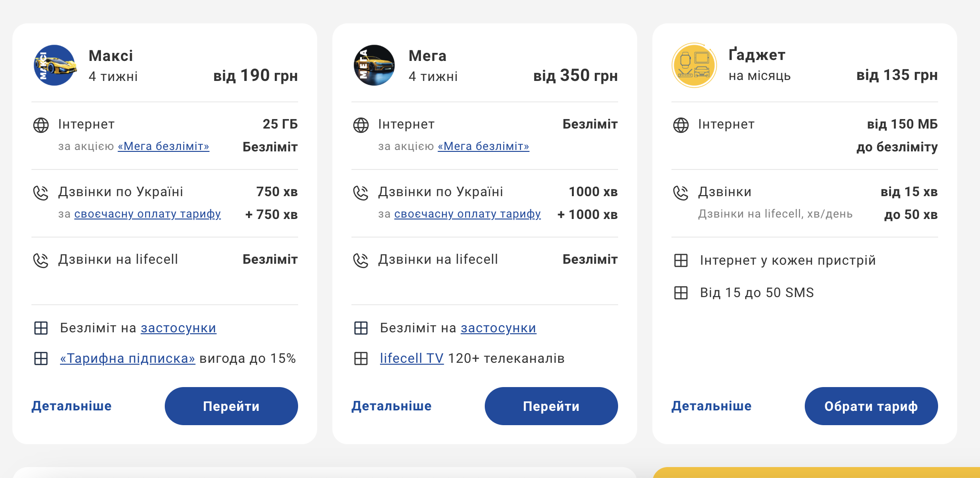Click the Мега tariff car logo
This screenshot has width=980, height=478.
click(374, 65)
